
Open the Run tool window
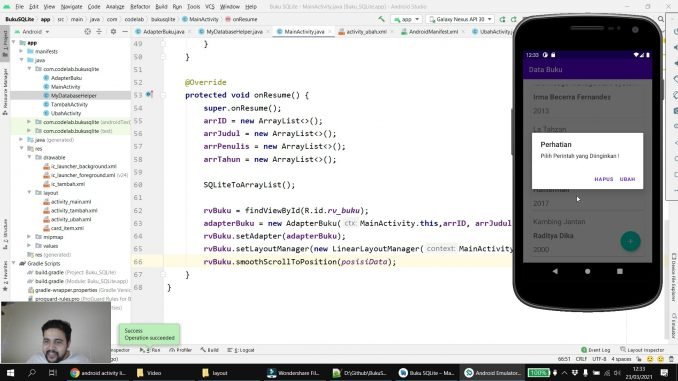[x=150, y=350]
